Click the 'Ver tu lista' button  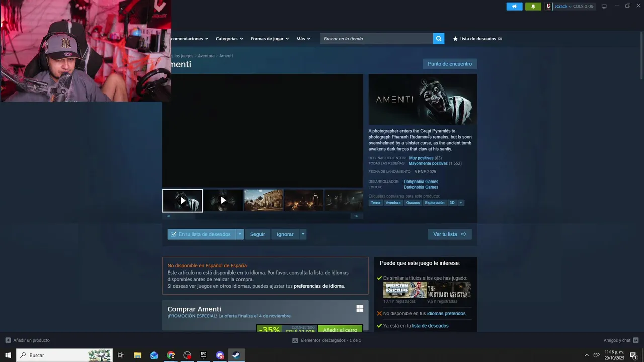450,234
